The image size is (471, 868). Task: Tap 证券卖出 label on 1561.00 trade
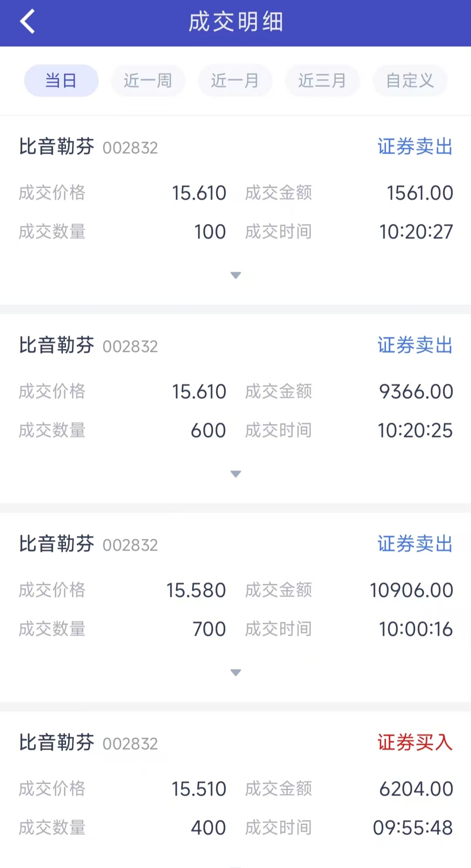pyautogui.click(x=415, y=147)
